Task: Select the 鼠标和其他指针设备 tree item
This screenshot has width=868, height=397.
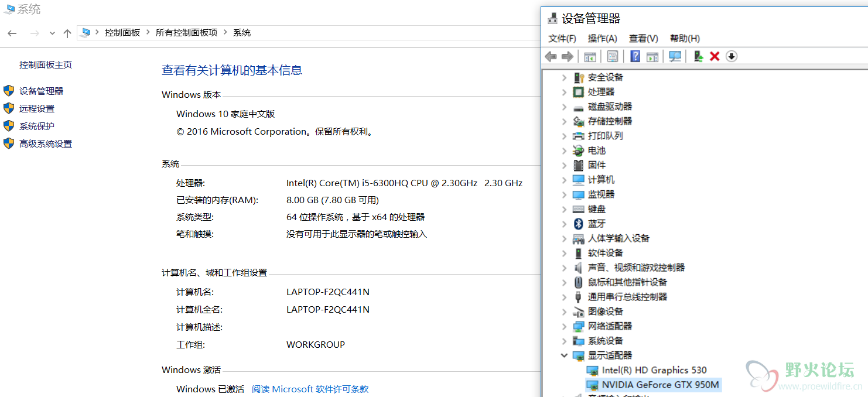Action: click(x=627, y=282)
